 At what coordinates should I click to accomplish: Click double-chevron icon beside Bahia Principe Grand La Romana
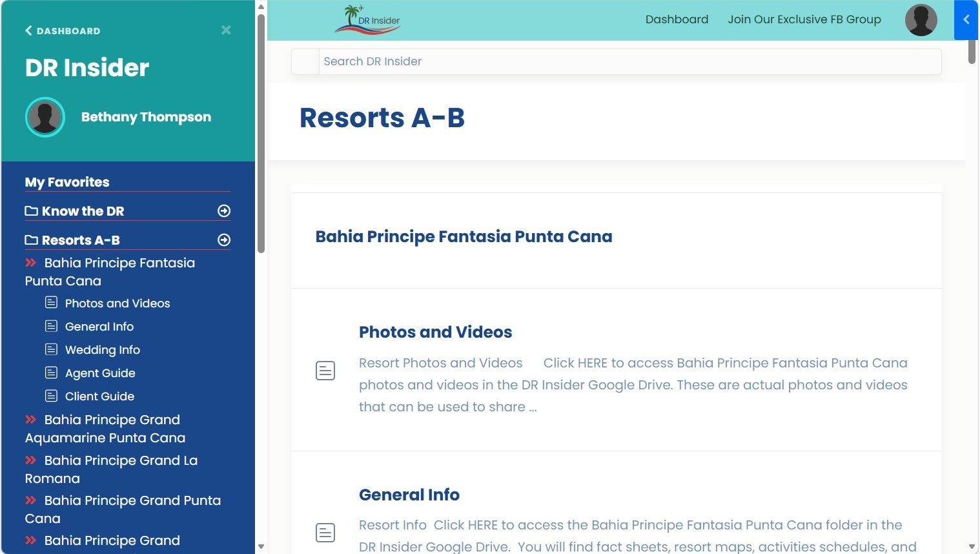[31, 460]
